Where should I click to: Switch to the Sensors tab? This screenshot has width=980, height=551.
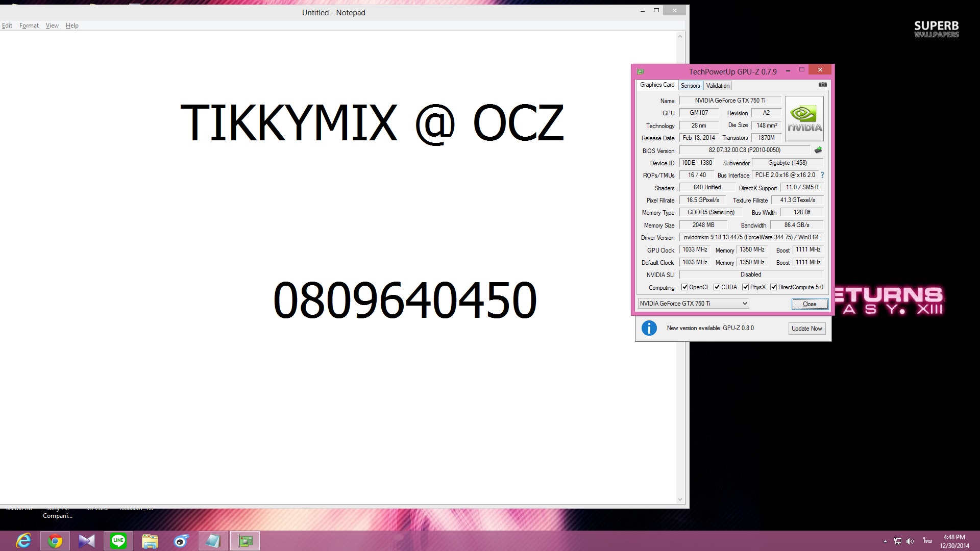690,86
